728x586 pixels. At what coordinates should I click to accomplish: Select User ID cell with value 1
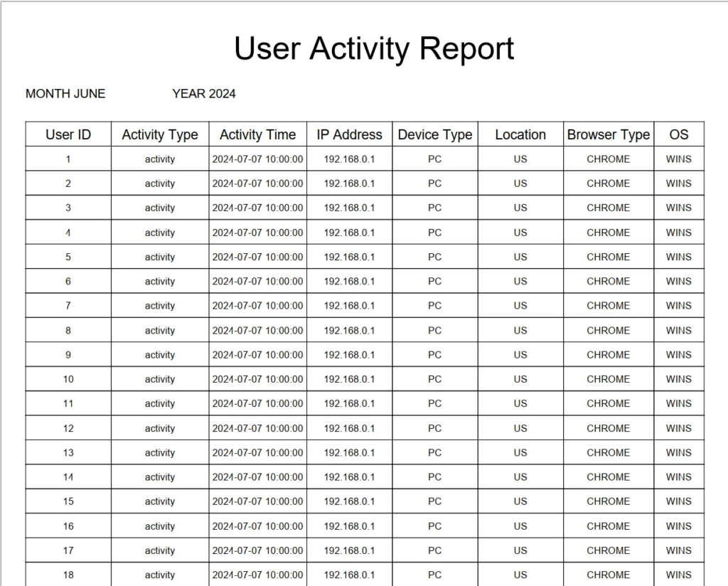(x=68, y=159)
